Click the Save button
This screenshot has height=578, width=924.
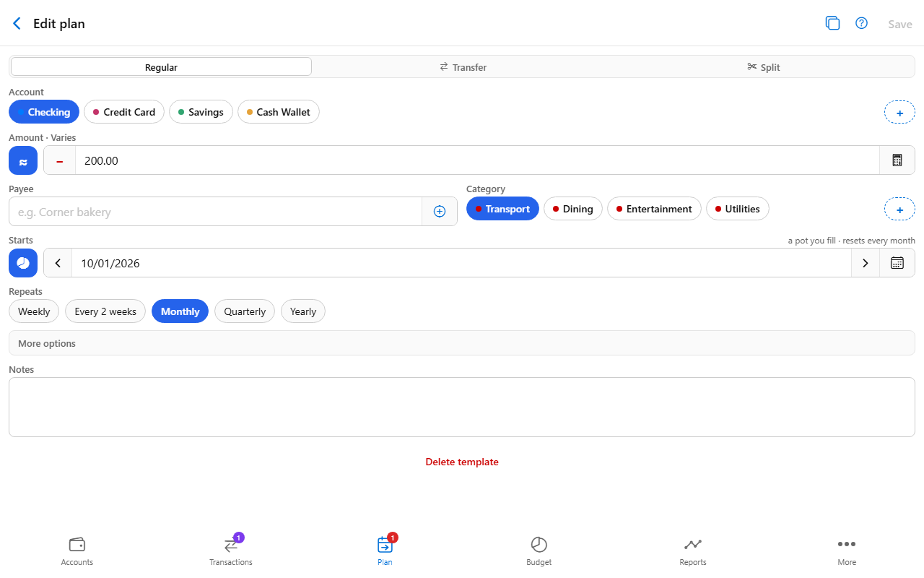tap(900, 24)
